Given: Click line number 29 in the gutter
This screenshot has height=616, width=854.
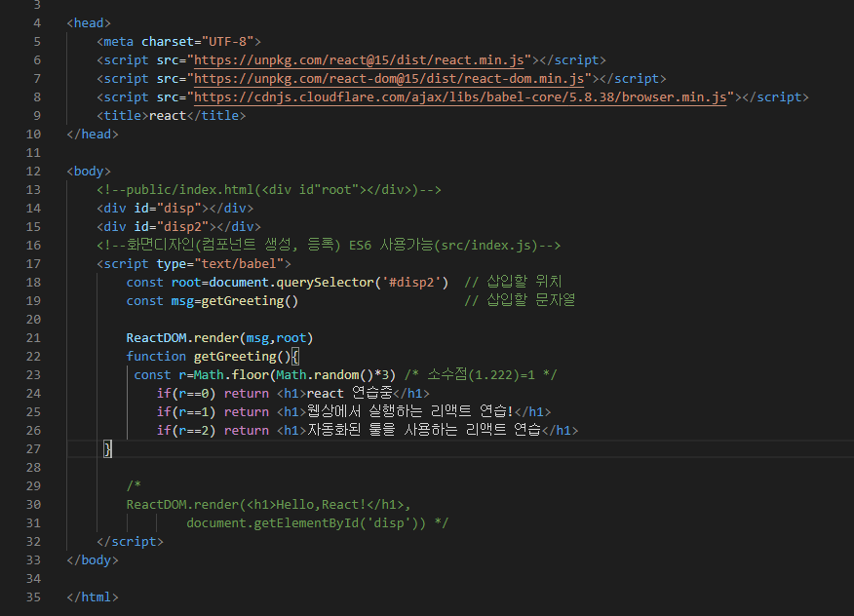Looking at the screenshot, I should click(x=33, y=485).
